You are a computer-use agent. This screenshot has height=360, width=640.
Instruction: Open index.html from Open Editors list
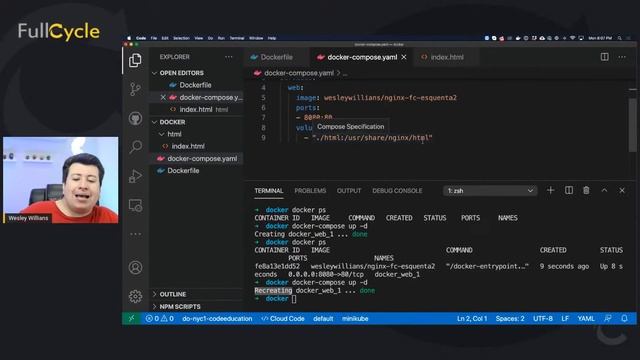pos(196,109)
